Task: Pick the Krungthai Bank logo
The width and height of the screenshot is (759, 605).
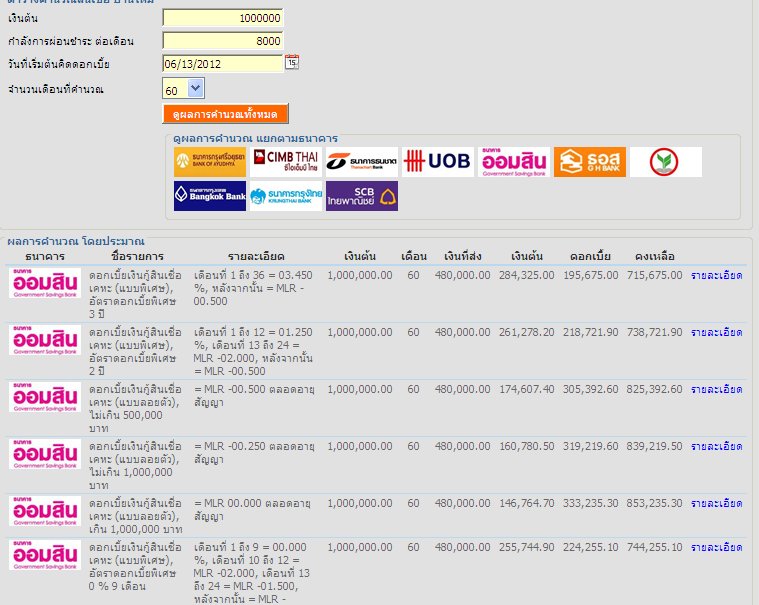Action: point(286,196)
